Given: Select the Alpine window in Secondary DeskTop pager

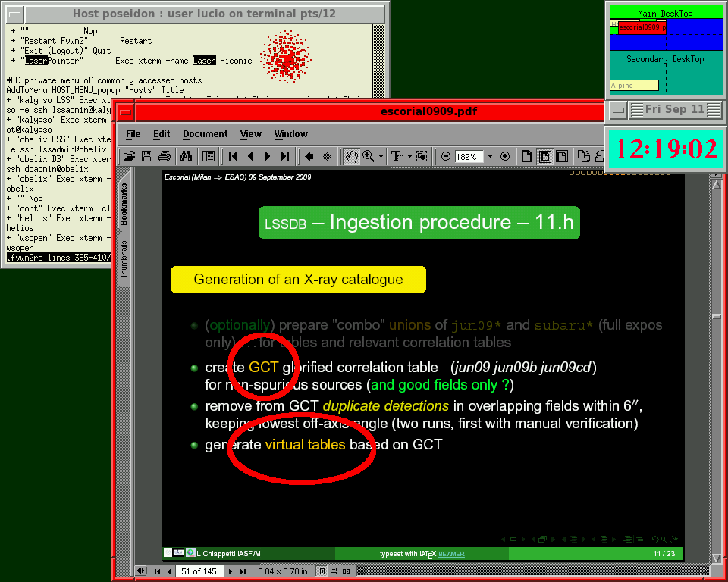Looking at the screenshot, I should (x=634, y=86).
